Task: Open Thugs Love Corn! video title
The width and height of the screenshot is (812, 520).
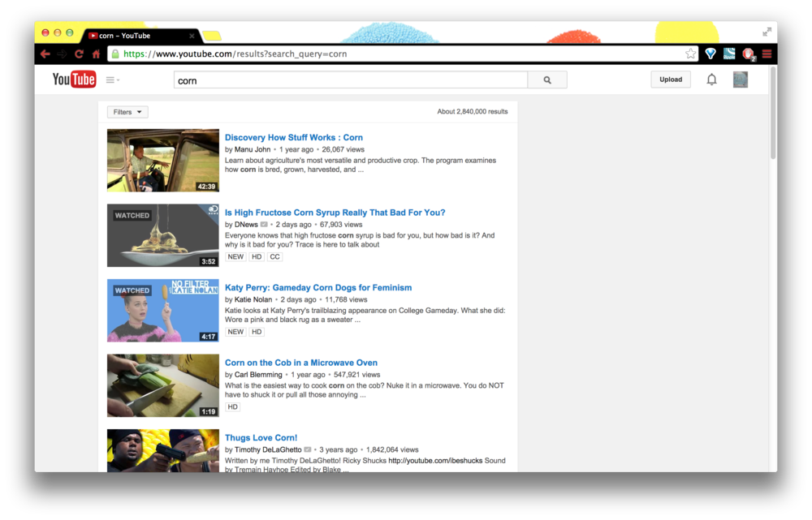Action: click(261, 437)
